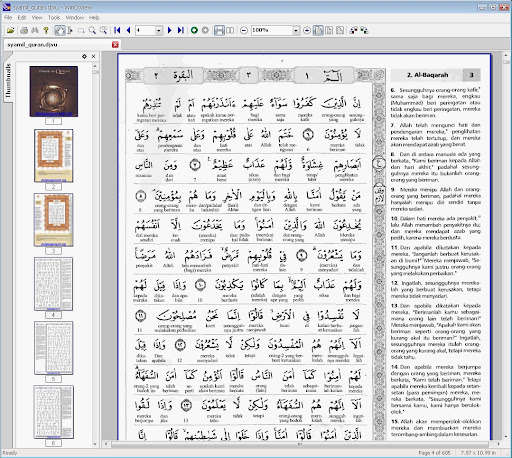
Task: Click document horizontal scrollbar right arrow
Action: (499, 444)
